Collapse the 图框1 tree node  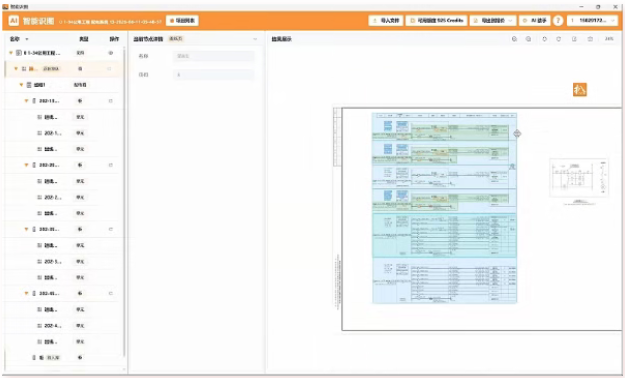(x=21, y=85)
